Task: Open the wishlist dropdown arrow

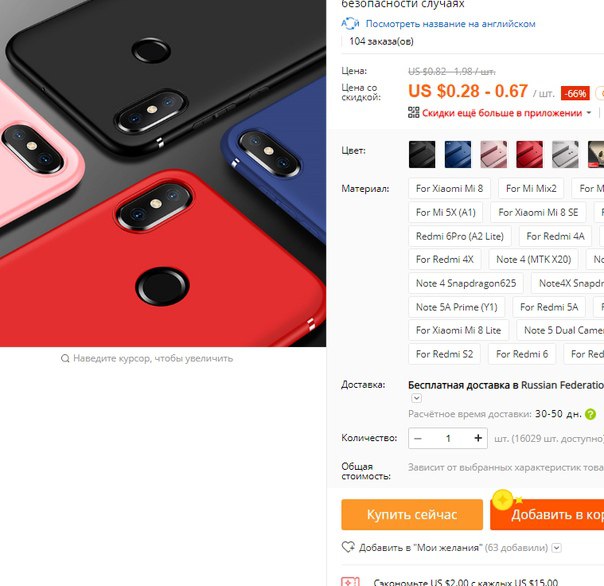Action: point(557,547)
